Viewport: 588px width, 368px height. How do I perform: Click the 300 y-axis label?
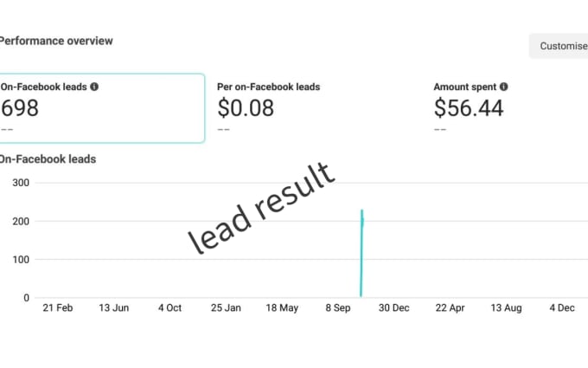(x=21, y=183)
